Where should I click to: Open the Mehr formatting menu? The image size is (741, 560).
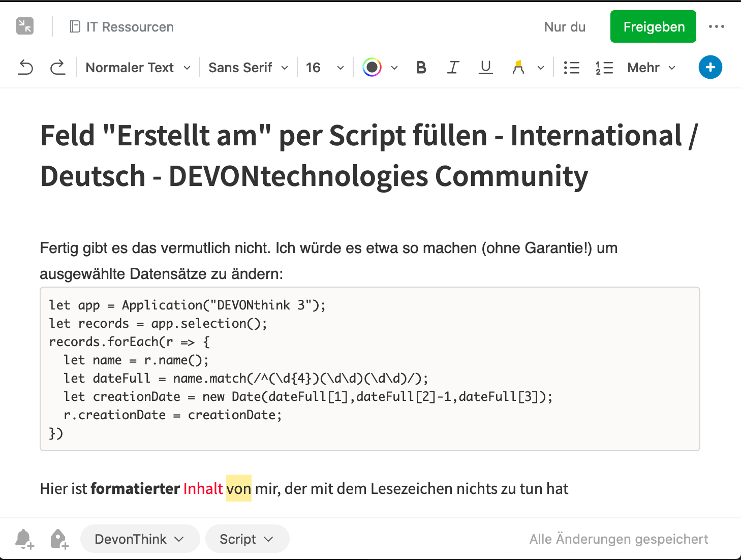coord(652,68)
